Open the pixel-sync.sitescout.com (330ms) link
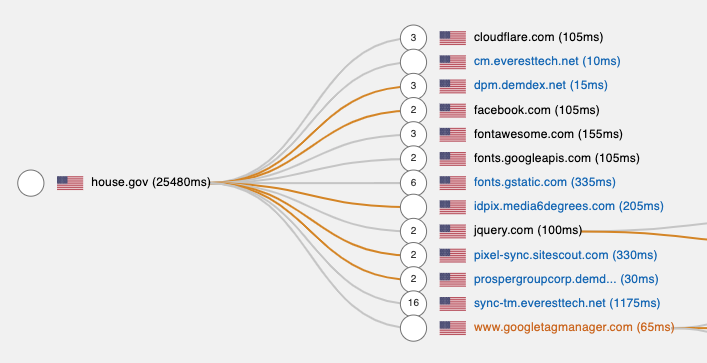707x363 pixels. (x=565, y=255)
